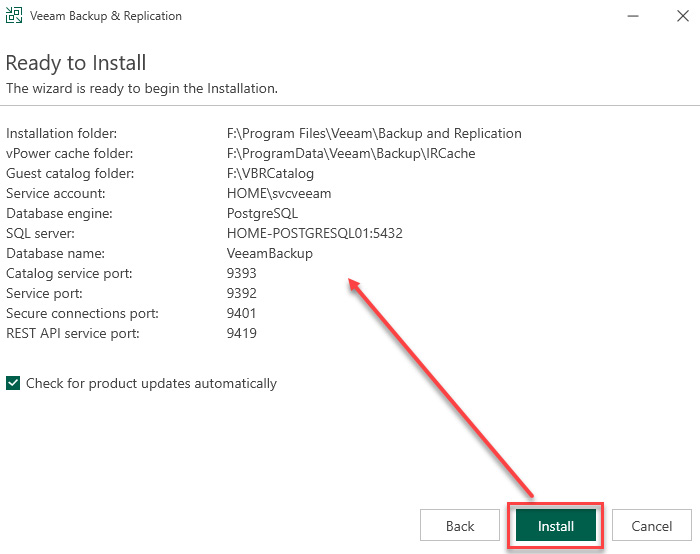Click the Service account label
Viewport: 700px width, 554px height.
[x=56, y=193]
